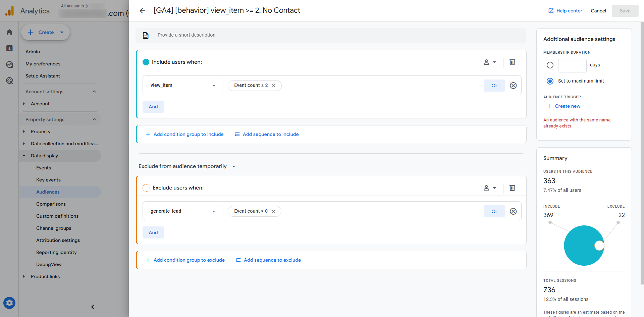The height and width of the screenshot is (317, 644).
Task: Open Exclude from audience temporarily dropdown
Action: tap(187, 166)
